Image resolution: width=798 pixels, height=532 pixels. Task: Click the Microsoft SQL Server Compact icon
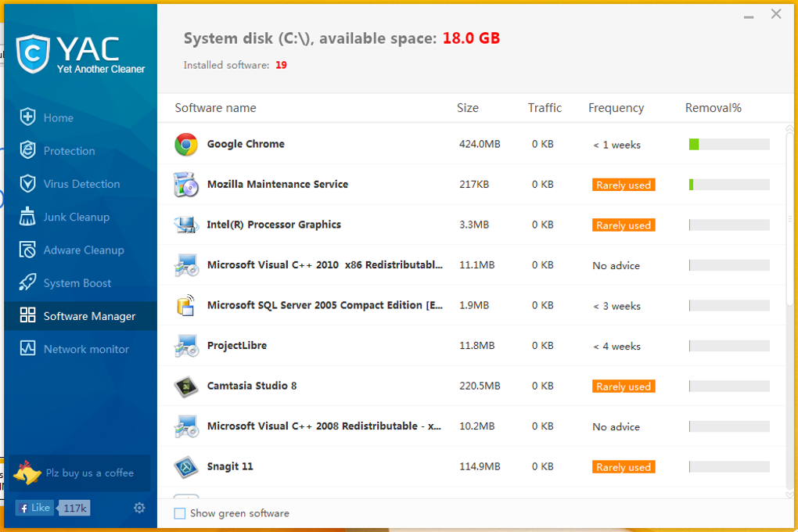186,305
